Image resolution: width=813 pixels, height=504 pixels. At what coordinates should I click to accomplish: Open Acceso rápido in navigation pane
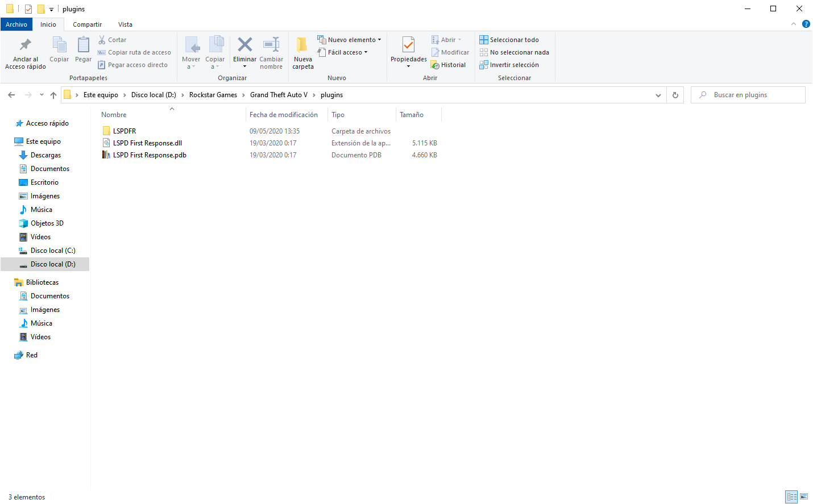tap(47, 123)
